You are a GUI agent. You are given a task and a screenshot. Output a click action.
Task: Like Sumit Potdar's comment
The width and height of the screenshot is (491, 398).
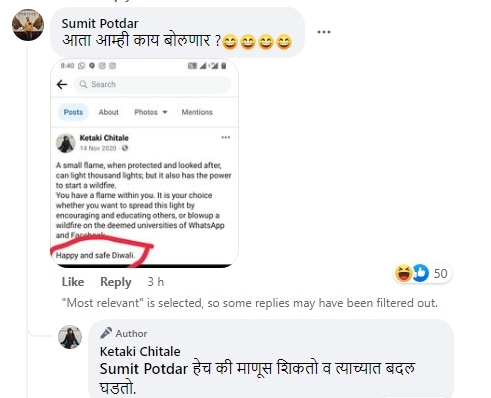(x=73, y=282)
